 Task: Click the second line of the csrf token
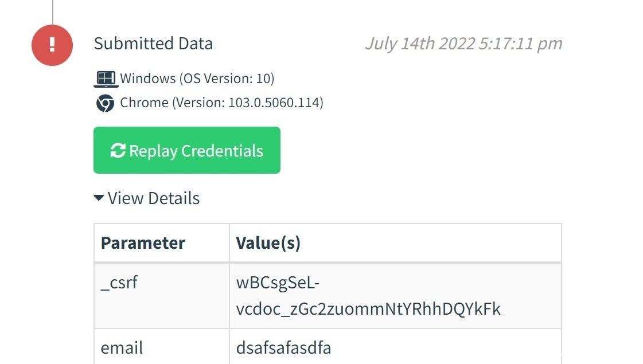(368, 308)
